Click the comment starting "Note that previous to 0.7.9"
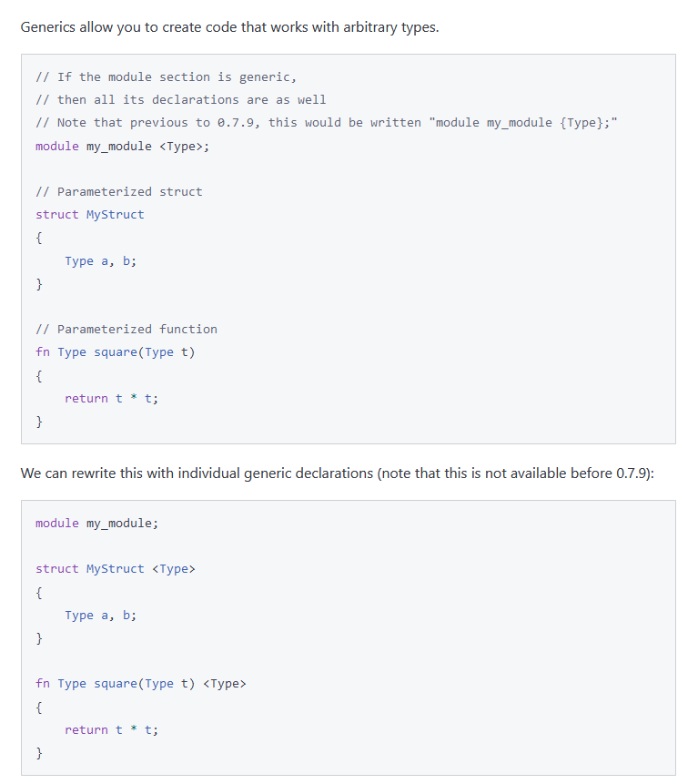The image size is (698, 784). click(x=228, y=123)
